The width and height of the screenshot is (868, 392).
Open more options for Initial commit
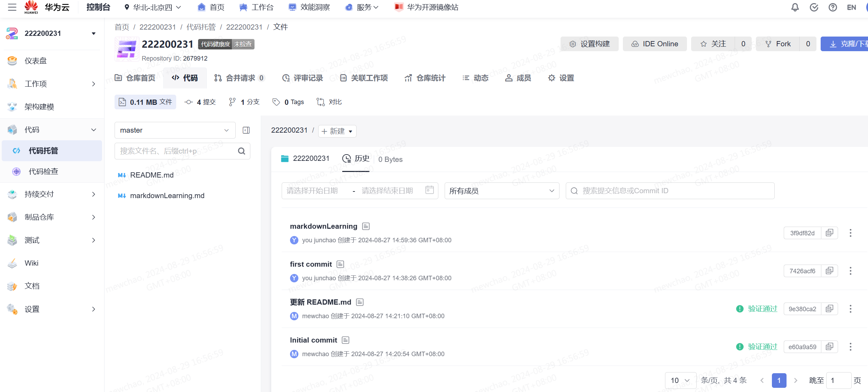click(850, 347)
